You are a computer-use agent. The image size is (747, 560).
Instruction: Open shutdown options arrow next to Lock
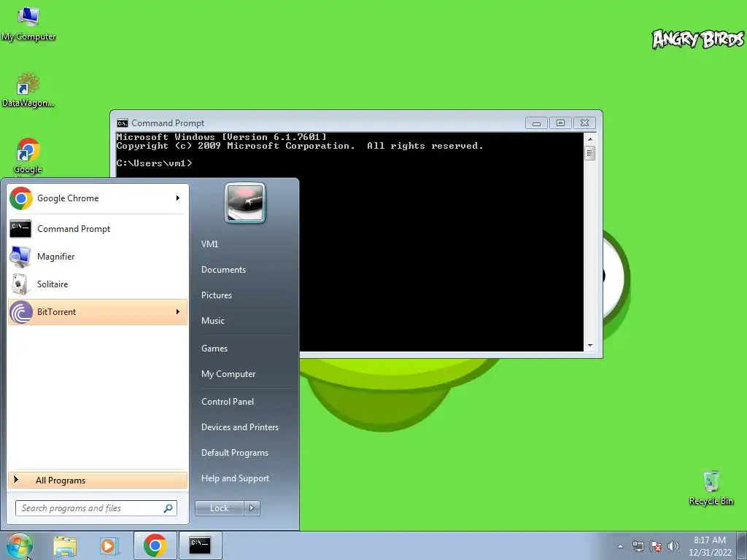(252, 508)
